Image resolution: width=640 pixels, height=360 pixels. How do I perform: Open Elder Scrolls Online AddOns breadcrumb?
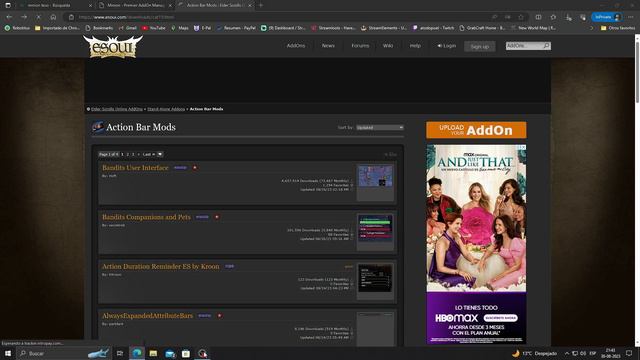(117, 109)
